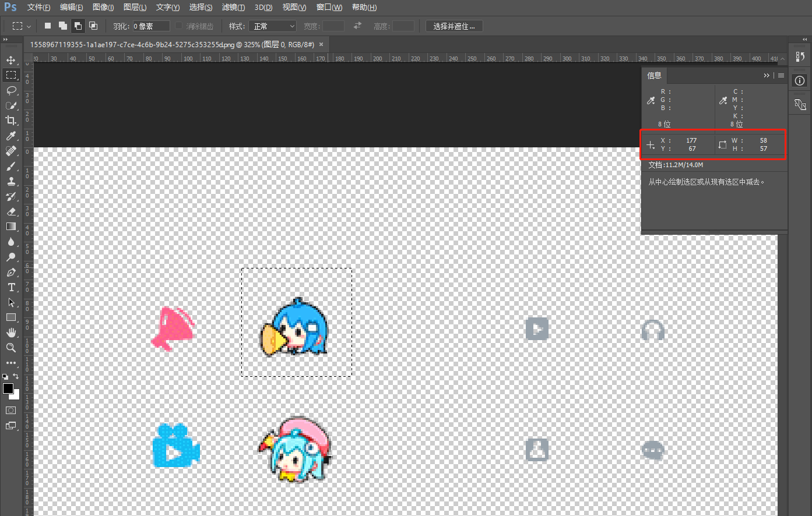
Task: Select the Gradient tool
Action: pyautogui.click(x=11, y=227)
